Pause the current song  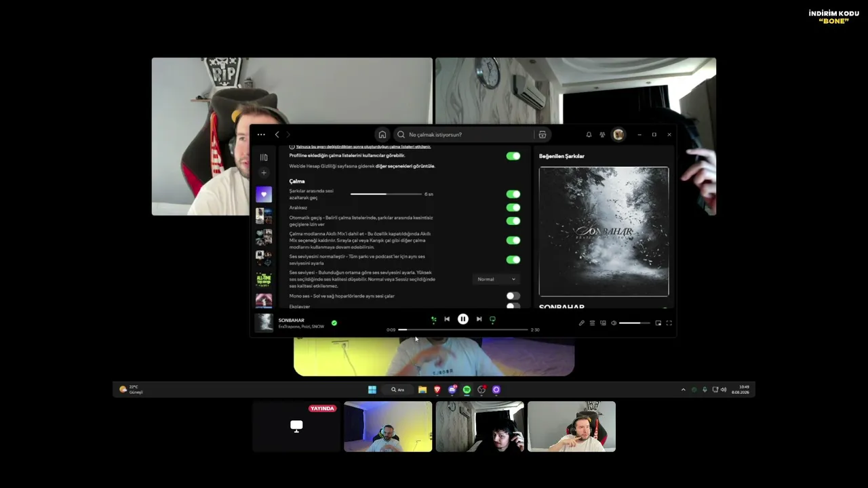pos(463,319)
